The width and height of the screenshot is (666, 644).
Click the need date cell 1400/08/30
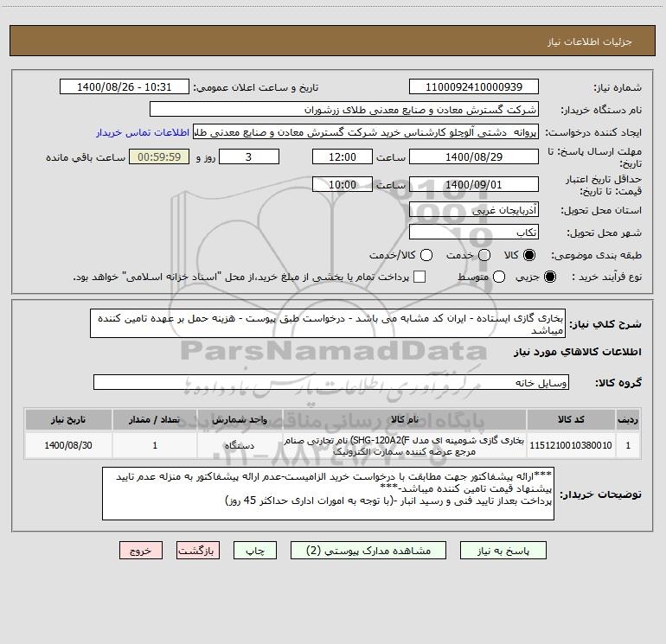click(68, 445)
